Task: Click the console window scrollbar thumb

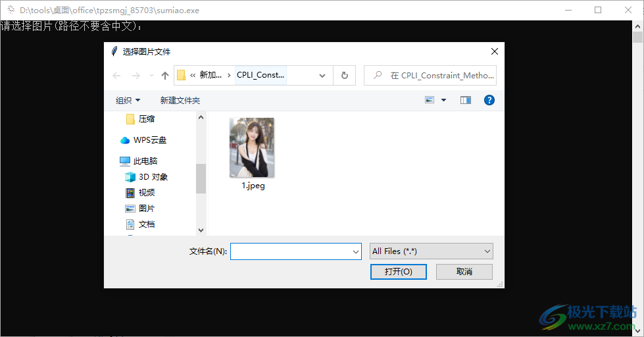Action: click(637, 37)
